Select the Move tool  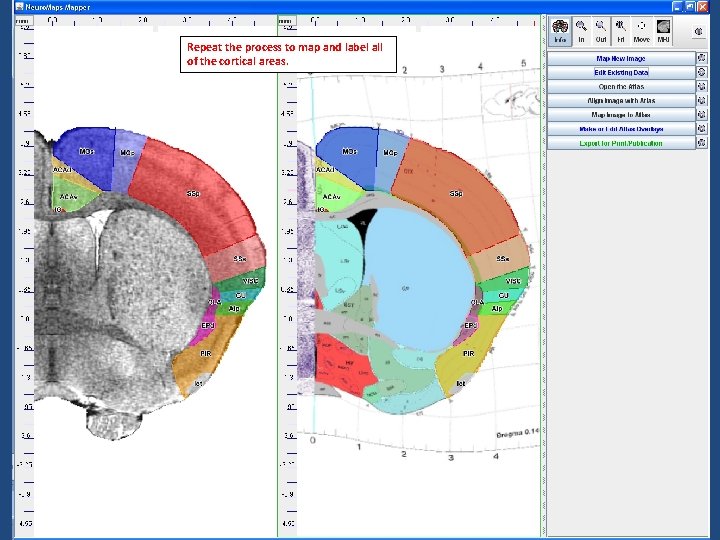tap(641, 31)
